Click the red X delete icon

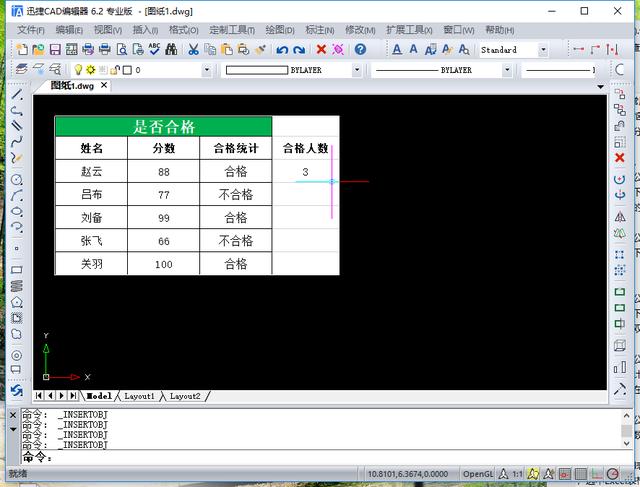[321, 49]
